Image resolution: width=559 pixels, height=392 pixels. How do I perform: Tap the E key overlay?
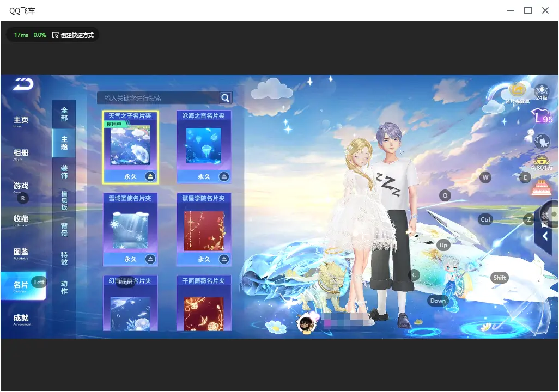[x=525, y=177]
